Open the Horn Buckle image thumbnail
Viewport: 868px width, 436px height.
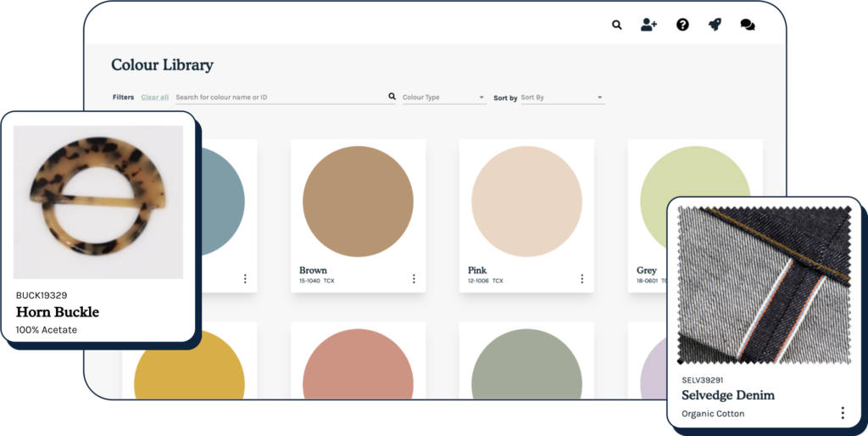click(x=98, y=202)
